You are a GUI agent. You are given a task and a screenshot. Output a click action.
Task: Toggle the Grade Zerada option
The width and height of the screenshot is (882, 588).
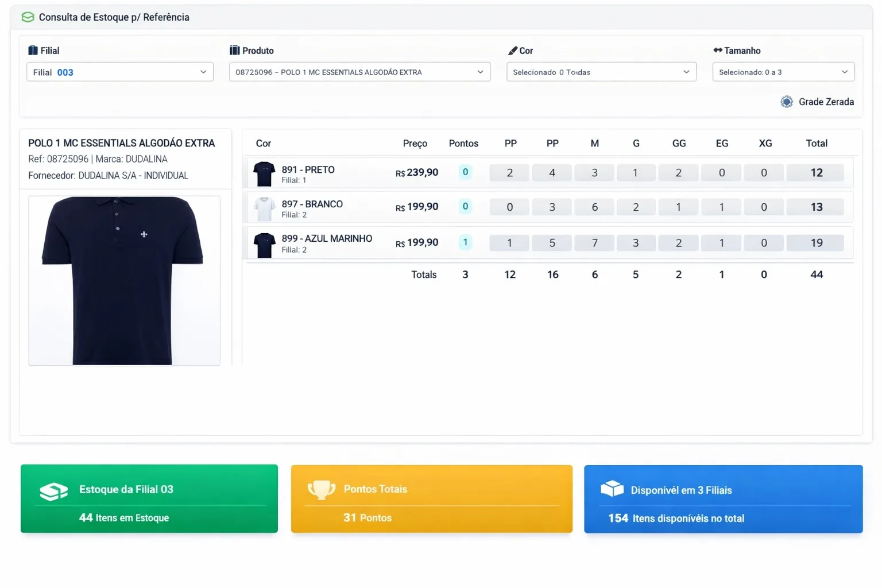[x=787, y=102]
